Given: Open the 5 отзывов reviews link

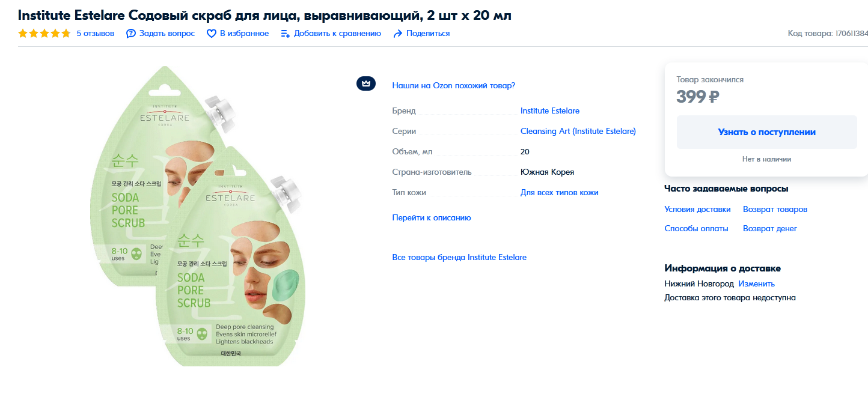Looking at the screenshot, I should (x=96, y=34).
